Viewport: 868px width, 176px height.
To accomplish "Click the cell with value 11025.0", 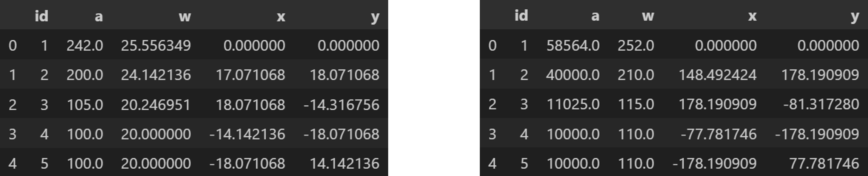I will click(x=573, y=104).
